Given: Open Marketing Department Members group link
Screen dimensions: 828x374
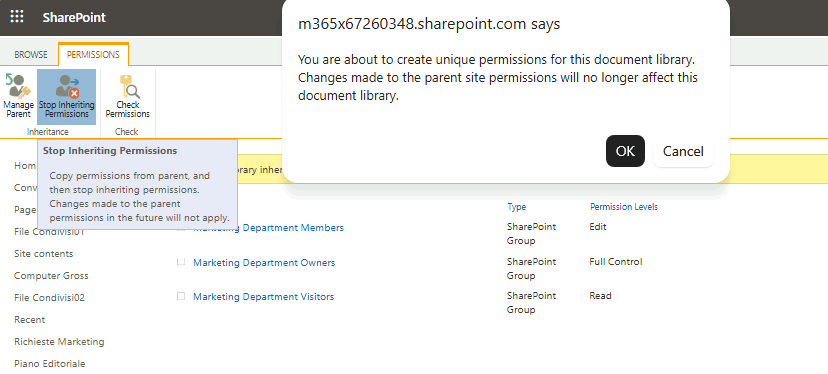Looking at the screenshot, I should [x=268, y=228].
